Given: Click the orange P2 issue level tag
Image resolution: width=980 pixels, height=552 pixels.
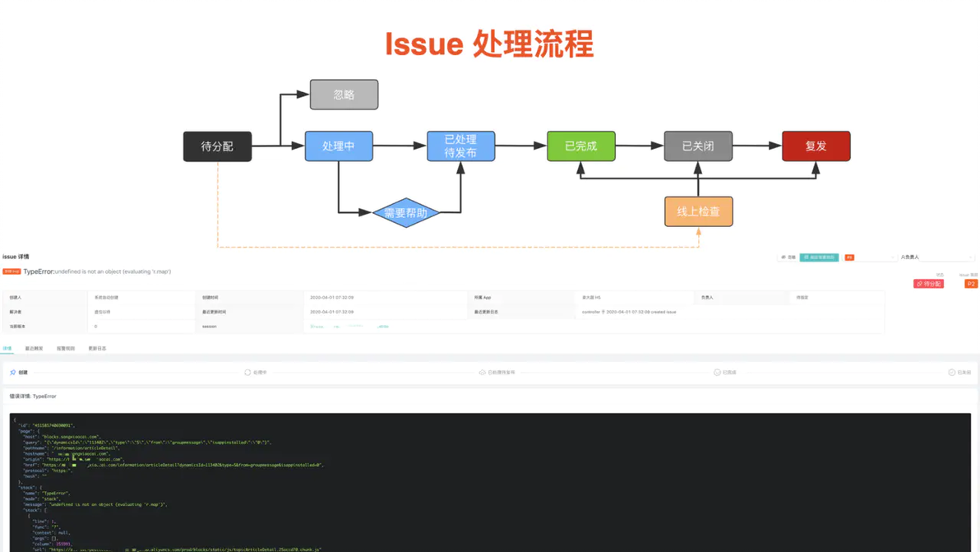Looking at the screenshot, I should point(971,284).
